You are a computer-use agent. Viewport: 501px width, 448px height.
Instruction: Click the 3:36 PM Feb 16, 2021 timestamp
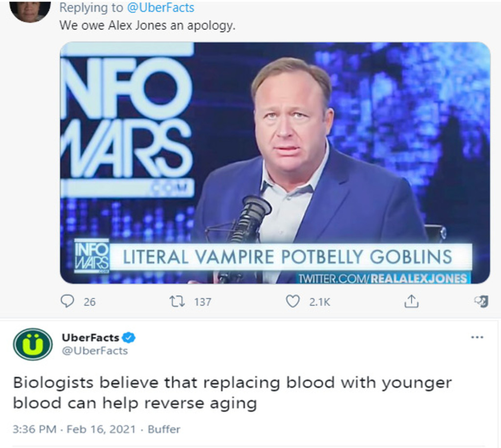[x=73, y=429]
